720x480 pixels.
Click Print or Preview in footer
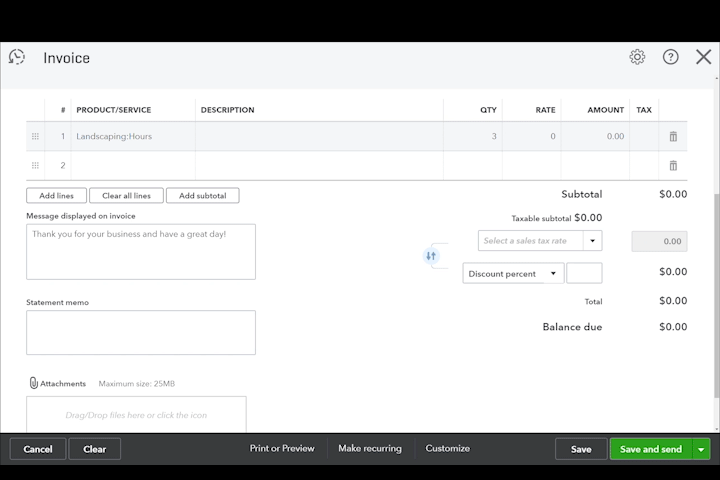282,449
